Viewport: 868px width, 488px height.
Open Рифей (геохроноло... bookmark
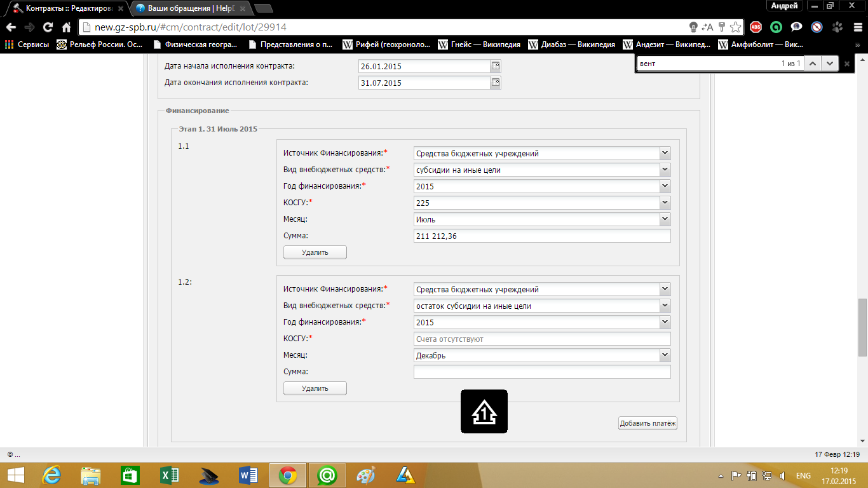[386, 44]
